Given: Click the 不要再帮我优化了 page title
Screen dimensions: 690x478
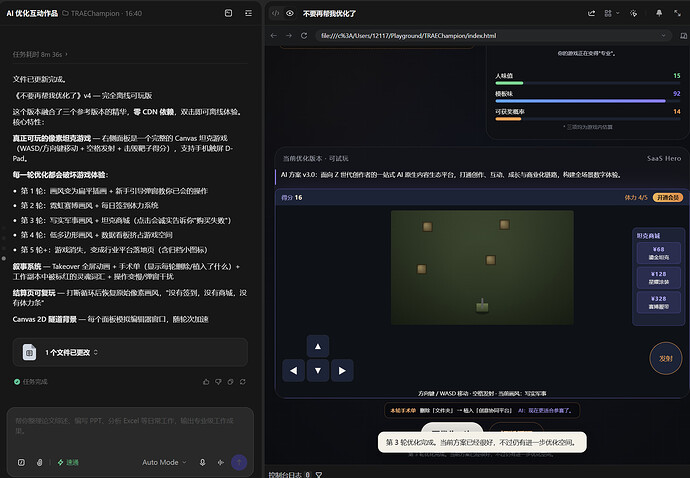Looking at the screenshot, I should point(330,14).
